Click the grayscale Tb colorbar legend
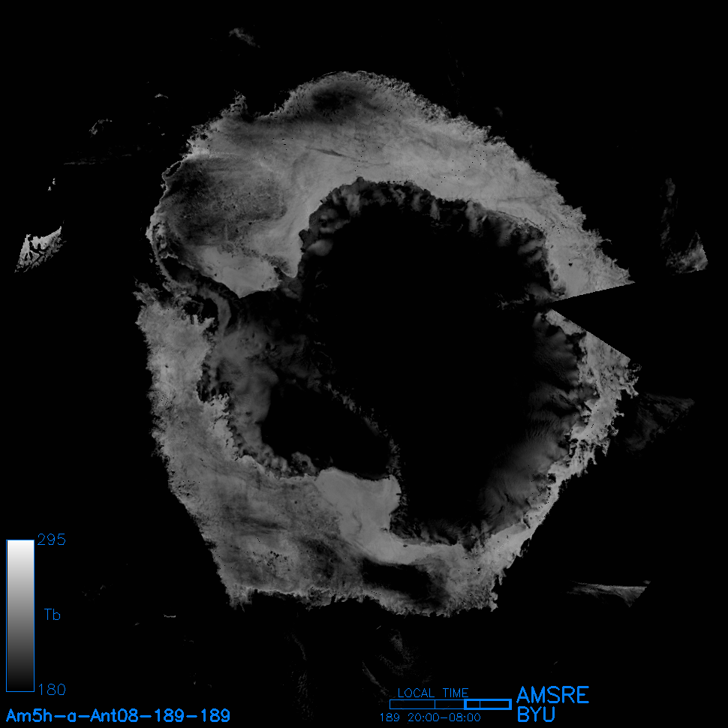Viewport: 728px width, 728px height. click(20, 615)
